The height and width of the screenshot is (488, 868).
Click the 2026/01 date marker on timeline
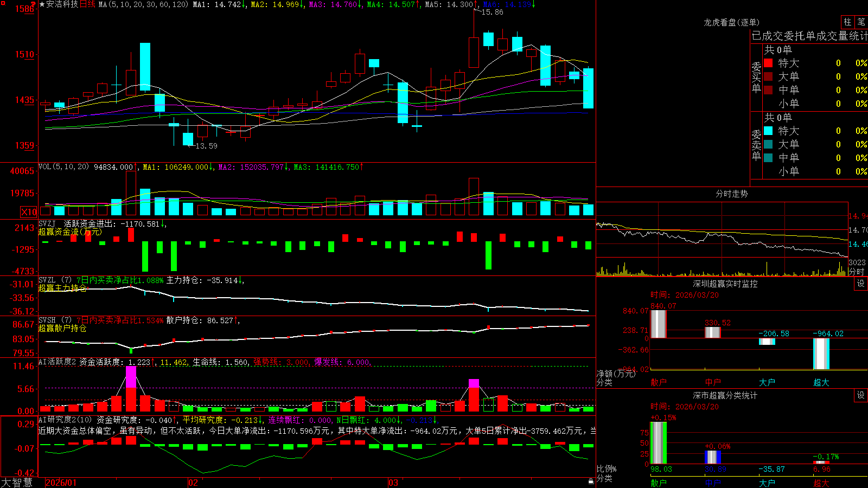61,483
